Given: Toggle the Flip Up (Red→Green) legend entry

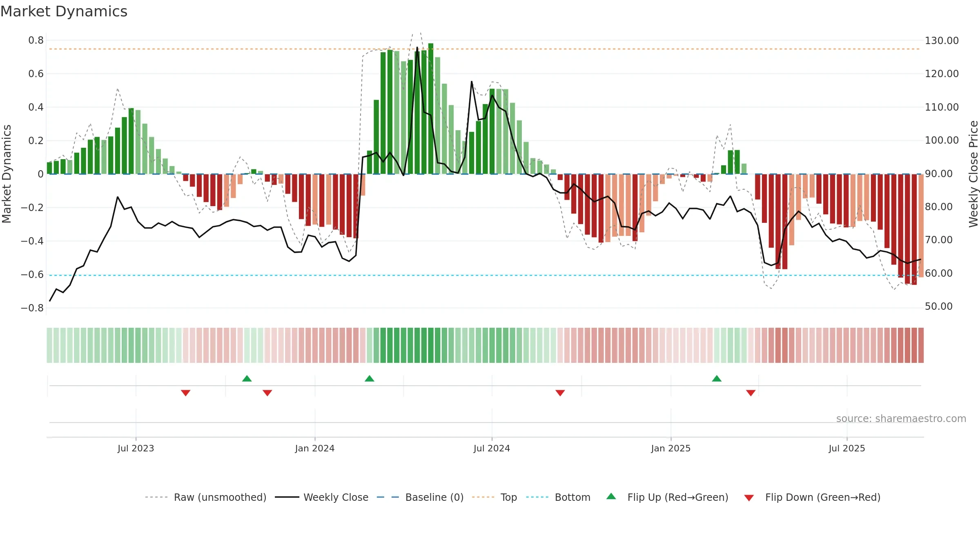Looking at the screenshot, I should tap(667, 497).
